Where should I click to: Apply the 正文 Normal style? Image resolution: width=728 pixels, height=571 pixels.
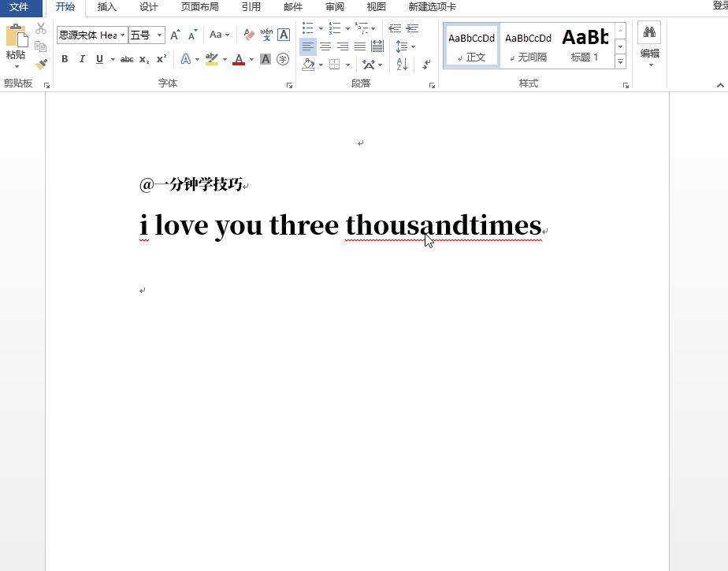(472, 46)
